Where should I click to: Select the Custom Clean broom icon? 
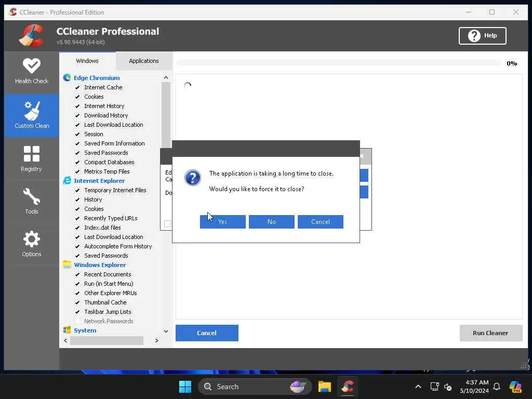[x=32, y=111]
